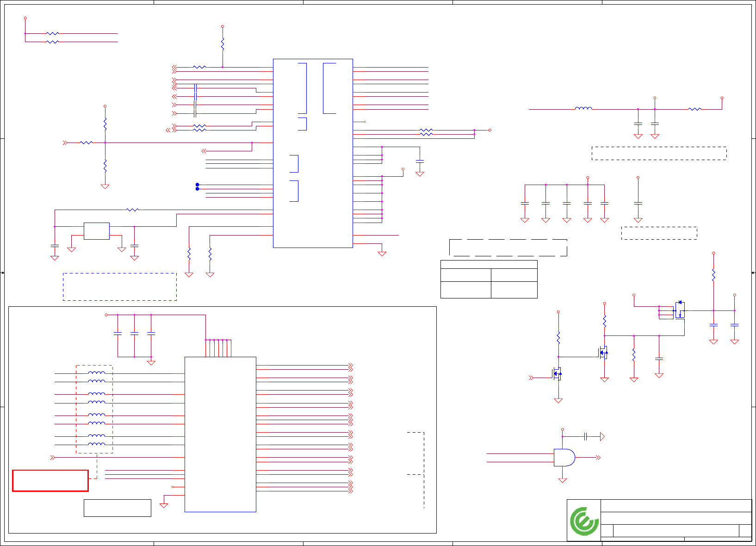Click the red-bordered solid rectangle
The width and height of the screenshot is (756, 546).
[50, 480]
